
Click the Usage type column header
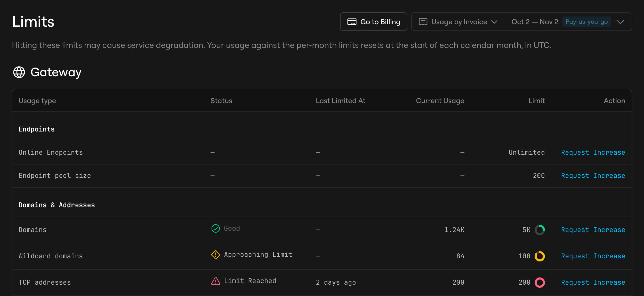(x=37, y=101)
